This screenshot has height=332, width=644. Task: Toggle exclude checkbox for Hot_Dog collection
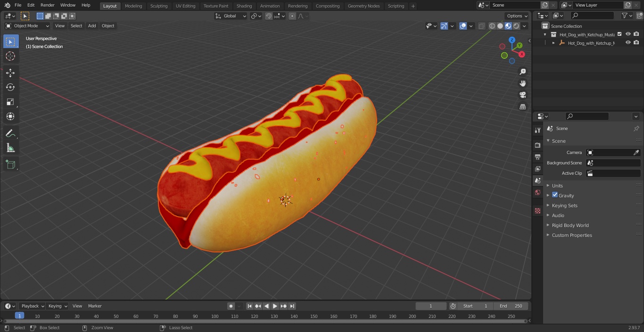click(x=619, y=34)
